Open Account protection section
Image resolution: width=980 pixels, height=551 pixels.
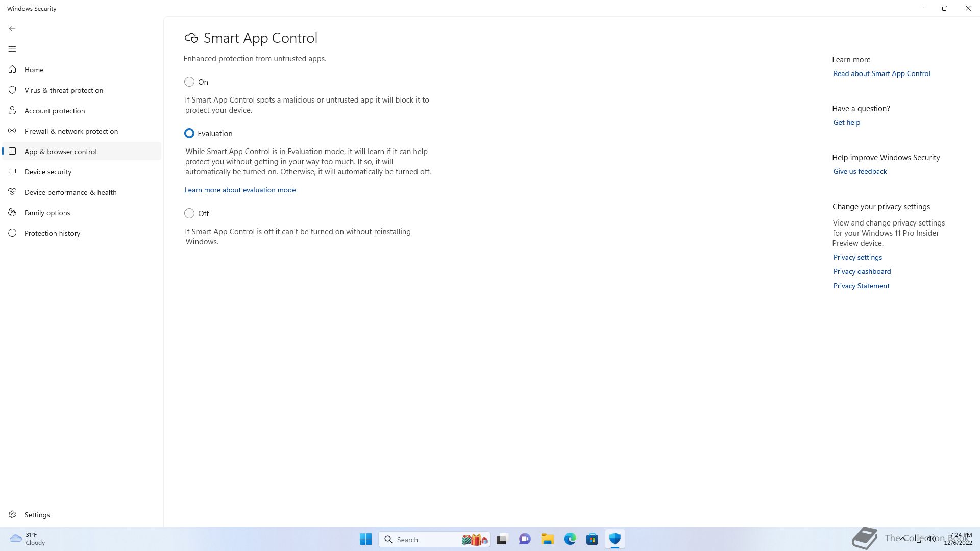pos(82,110)
